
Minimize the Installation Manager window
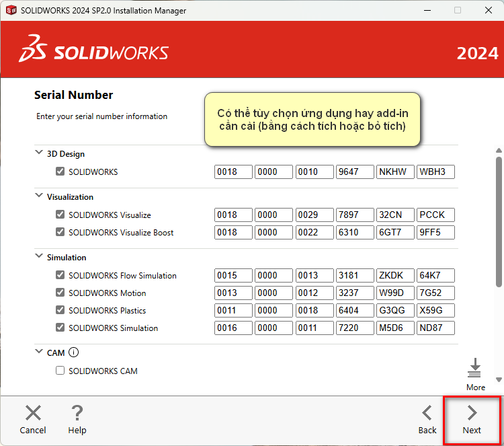427,10
